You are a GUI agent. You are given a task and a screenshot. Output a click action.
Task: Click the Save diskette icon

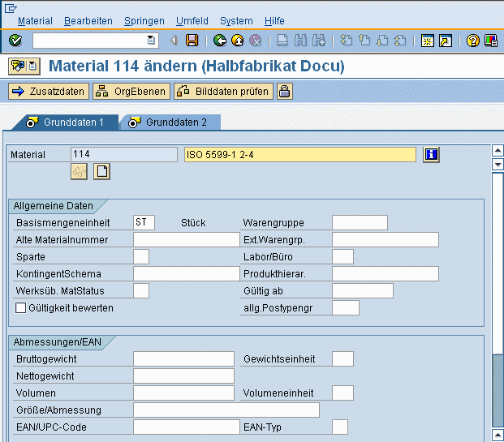(192, 41)
